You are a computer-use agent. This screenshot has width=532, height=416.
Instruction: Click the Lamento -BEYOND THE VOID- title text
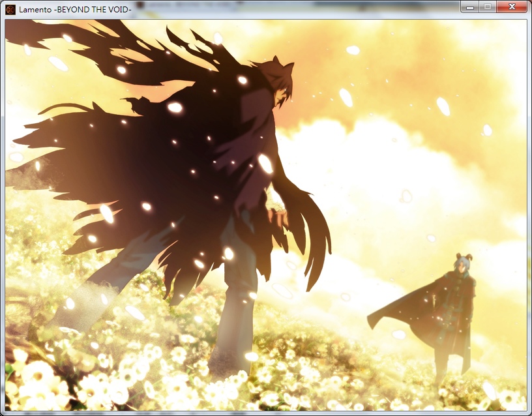tap(75, 10)
